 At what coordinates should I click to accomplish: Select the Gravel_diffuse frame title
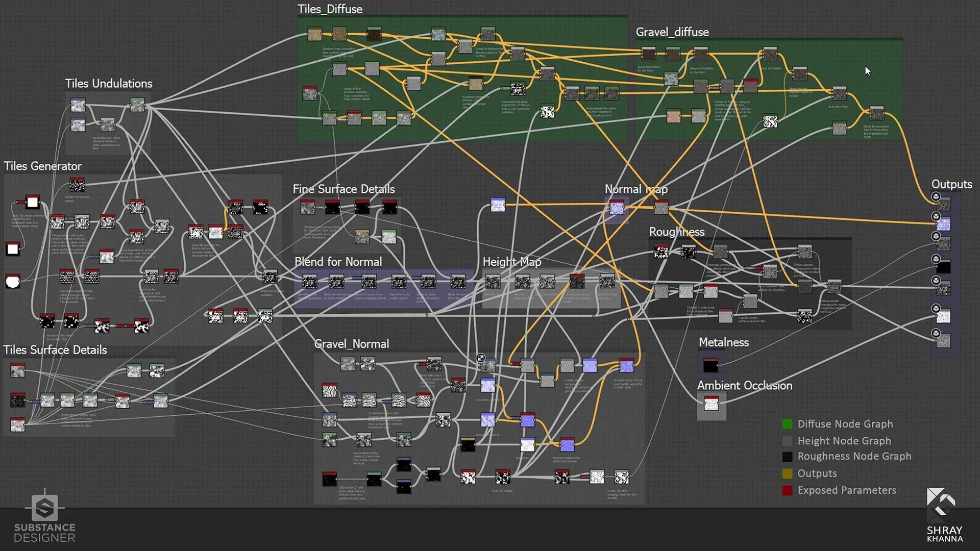coord(672,32)
